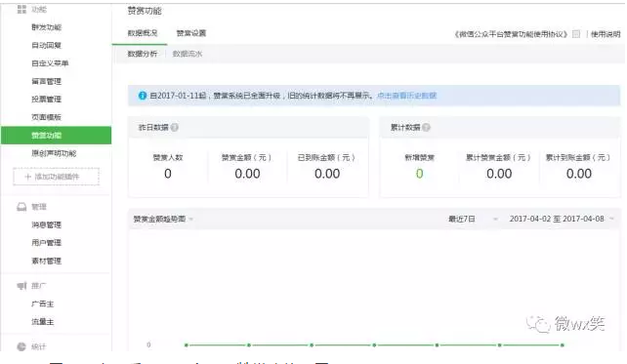
Task: Click the 功能 section grid icon
Action: [21, 9]
